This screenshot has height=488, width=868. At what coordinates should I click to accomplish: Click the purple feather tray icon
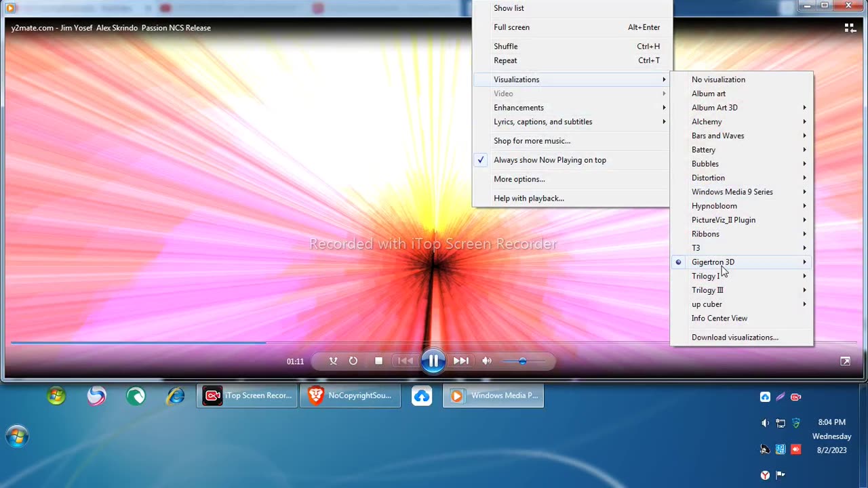click(781, 396)
